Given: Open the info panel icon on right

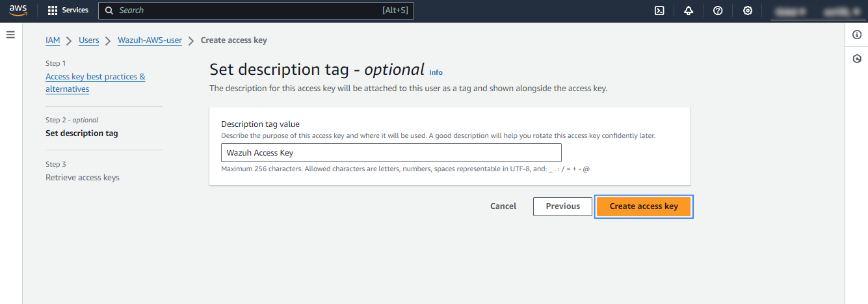Looking at the screenshot, I should click(x=856, y=35).
